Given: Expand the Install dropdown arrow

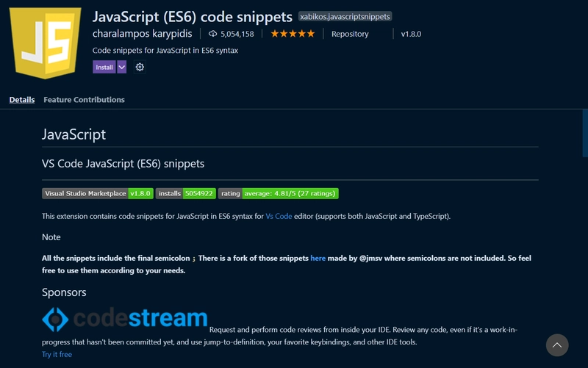Looking at the screenshot, I should coord(122,67).
